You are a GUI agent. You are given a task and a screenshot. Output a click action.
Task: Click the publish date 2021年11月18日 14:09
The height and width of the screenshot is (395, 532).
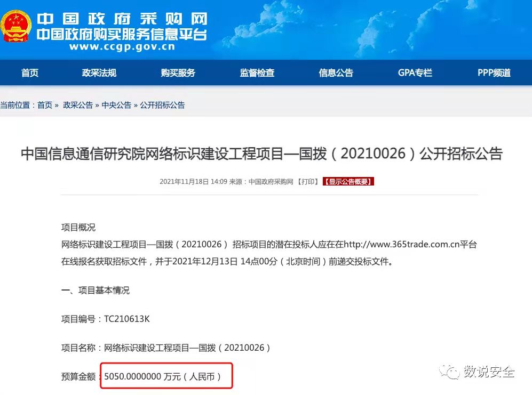[193, 182]
